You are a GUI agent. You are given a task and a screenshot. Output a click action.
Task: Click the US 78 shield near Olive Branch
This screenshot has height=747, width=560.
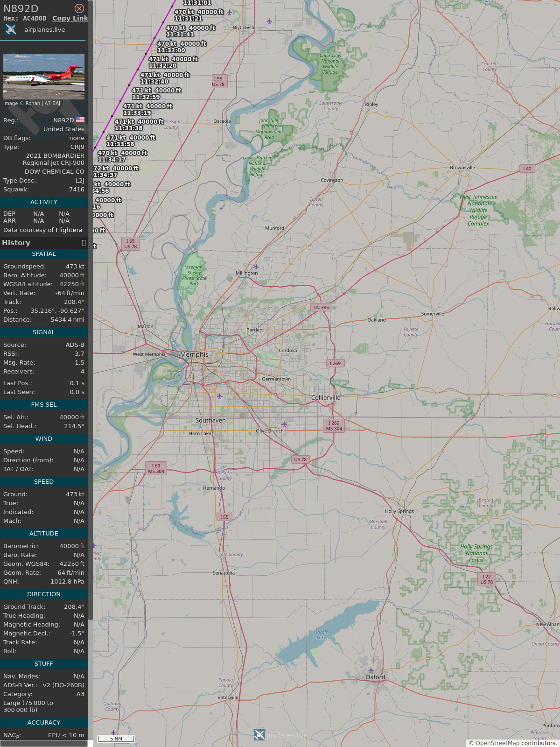[301, 459]
